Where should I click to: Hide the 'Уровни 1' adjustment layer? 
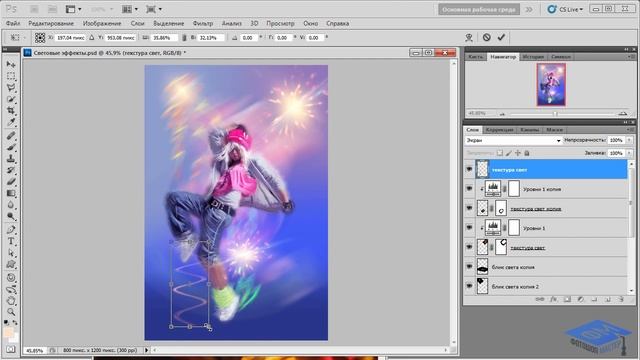(x=469, y=228)
